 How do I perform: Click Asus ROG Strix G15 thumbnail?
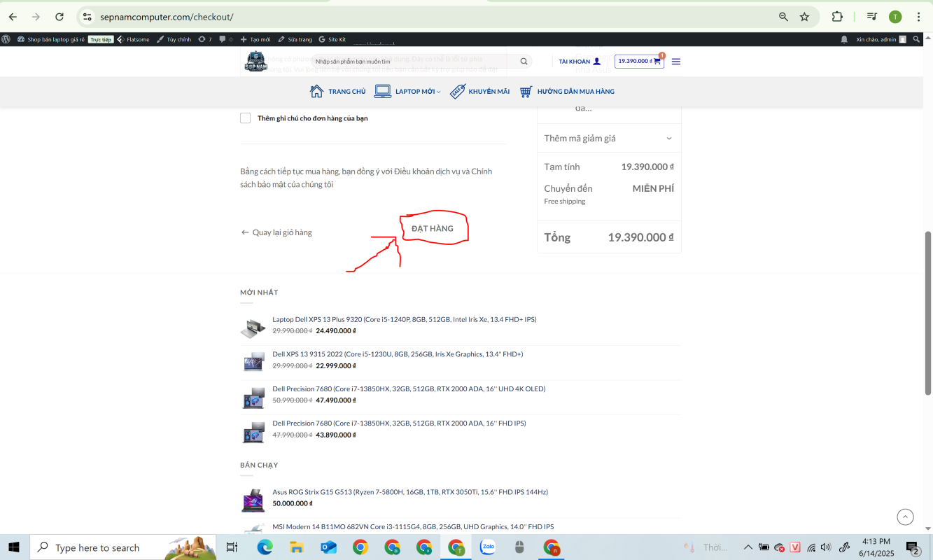(253, 501)
